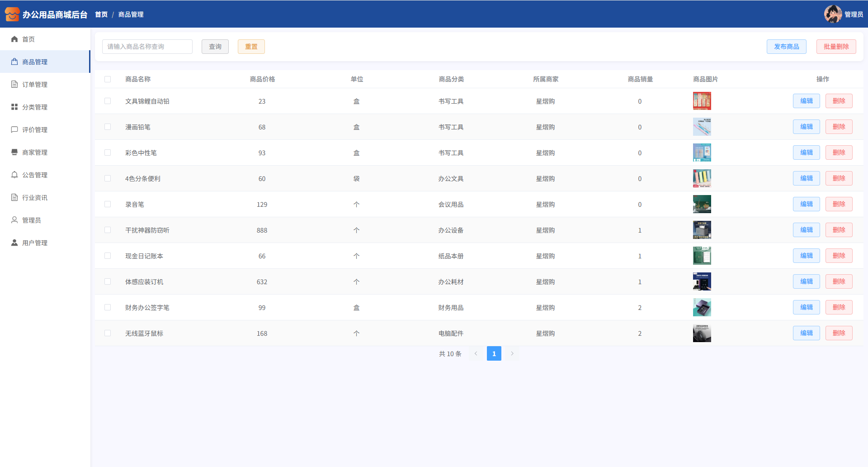Screen dimensions: 868x467
Task: Click the industry news document icon
Action: pyautogui.click(x=14, y=198)
